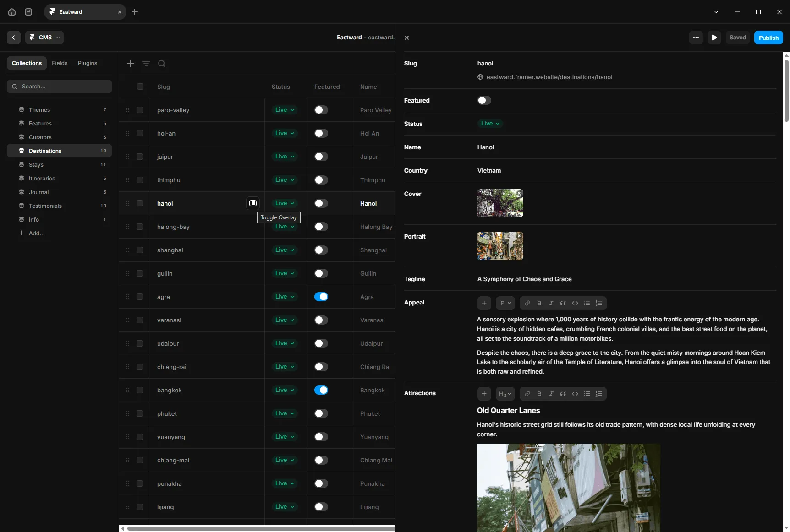
Task: Open the CMS dropdown
Action: 44,38
